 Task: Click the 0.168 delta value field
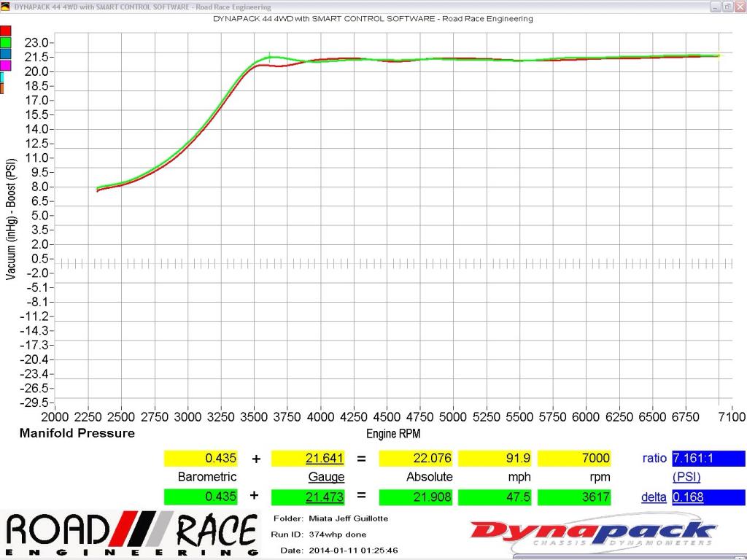[708, 497]
